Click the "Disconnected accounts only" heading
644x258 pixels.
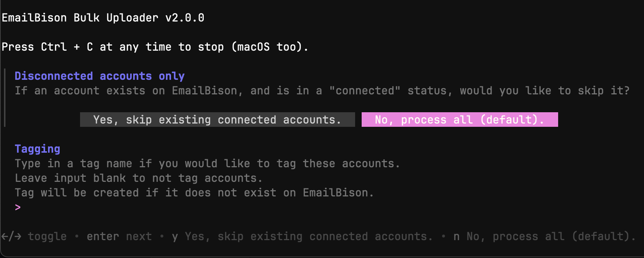[100, 76]
